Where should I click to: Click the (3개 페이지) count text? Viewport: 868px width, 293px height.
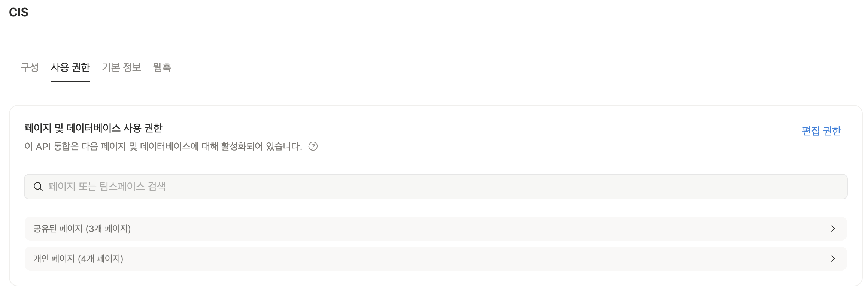click(108, 229)
